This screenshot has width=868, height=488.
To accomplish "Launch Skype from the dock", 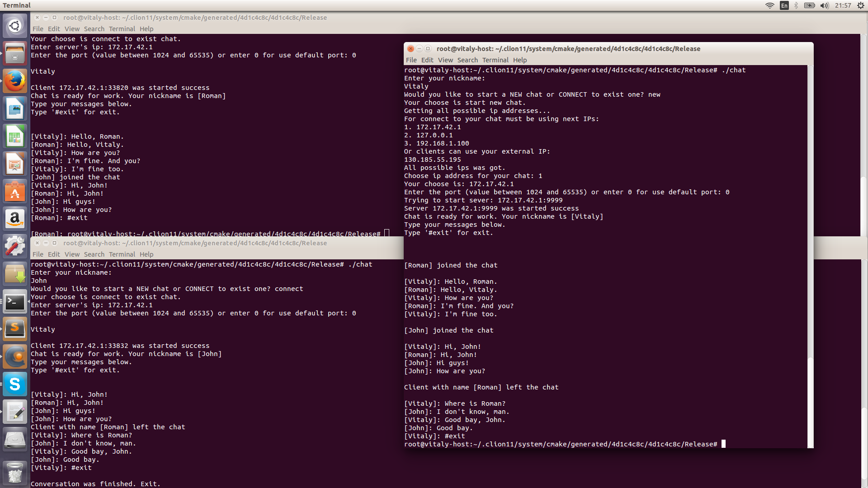I will pyautogui.click(x=15, y=384).
